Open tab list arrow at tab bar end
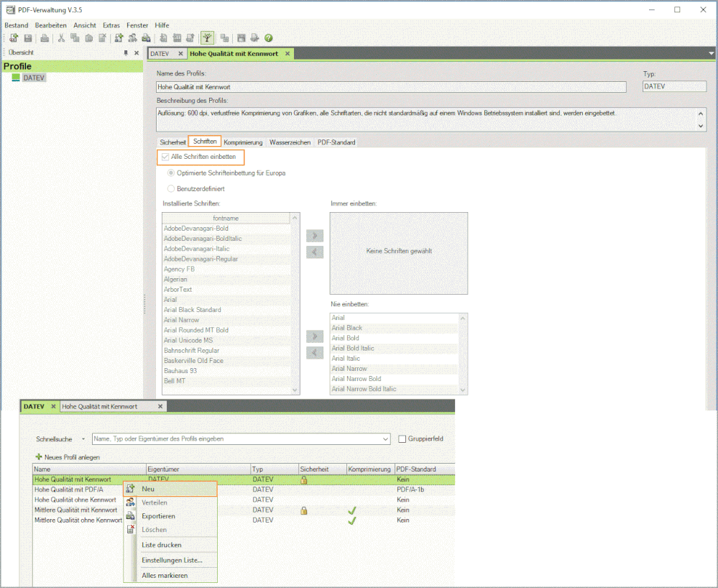This screenshot has width=718, height=588. 711,54
